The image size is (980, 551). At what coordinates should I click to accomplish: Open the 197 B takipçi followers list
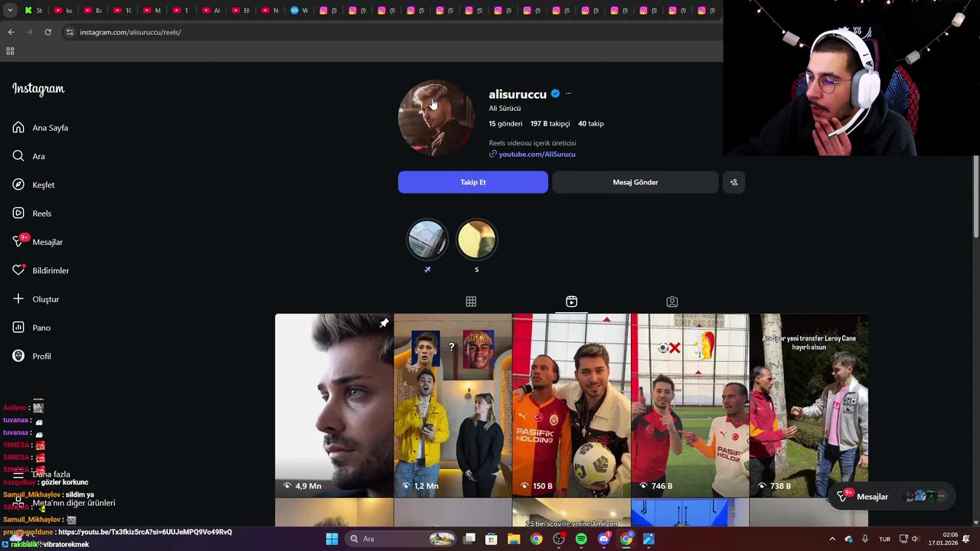click(550, 123)
